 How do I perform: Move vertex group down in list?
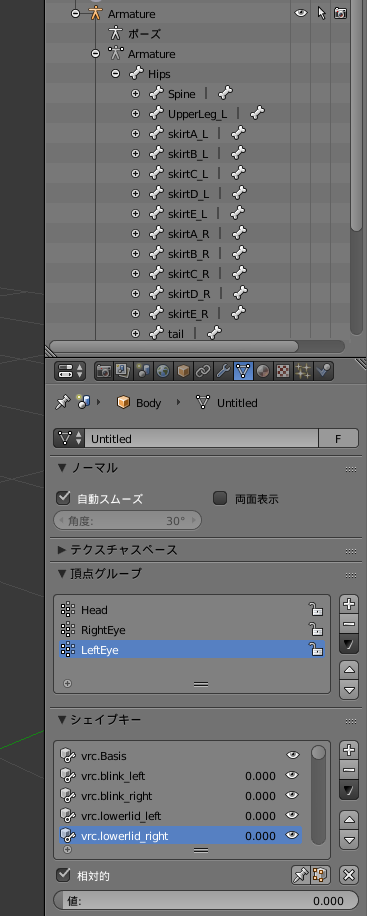coord(349,689)
